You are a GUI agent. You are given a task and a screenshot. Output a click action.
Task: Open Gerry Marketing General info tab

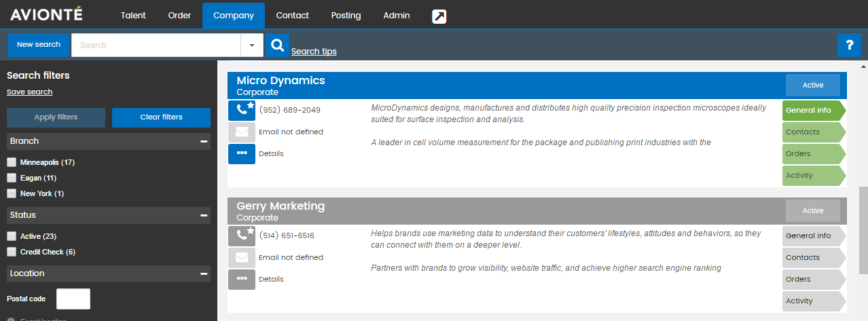[814, 235]
